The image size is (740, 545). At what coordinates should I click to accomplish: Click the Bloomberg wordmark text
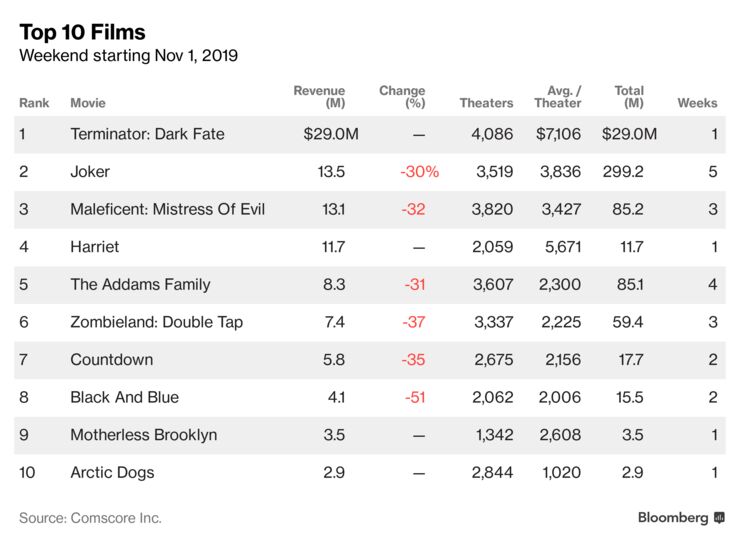674,518
